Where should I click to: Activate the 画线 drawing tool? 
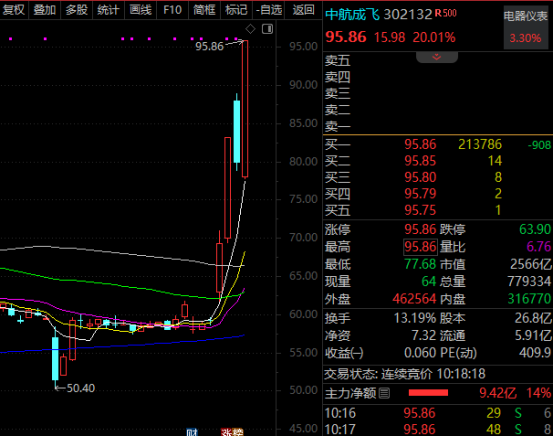(140, 10)
